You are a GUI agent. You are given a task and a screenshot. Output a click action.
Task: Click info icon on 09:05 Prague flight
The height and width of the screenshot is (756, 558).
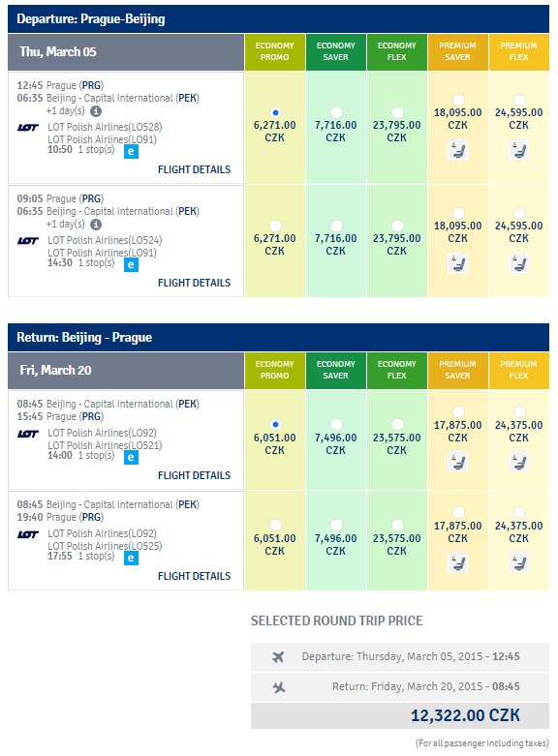pos(96,225)
